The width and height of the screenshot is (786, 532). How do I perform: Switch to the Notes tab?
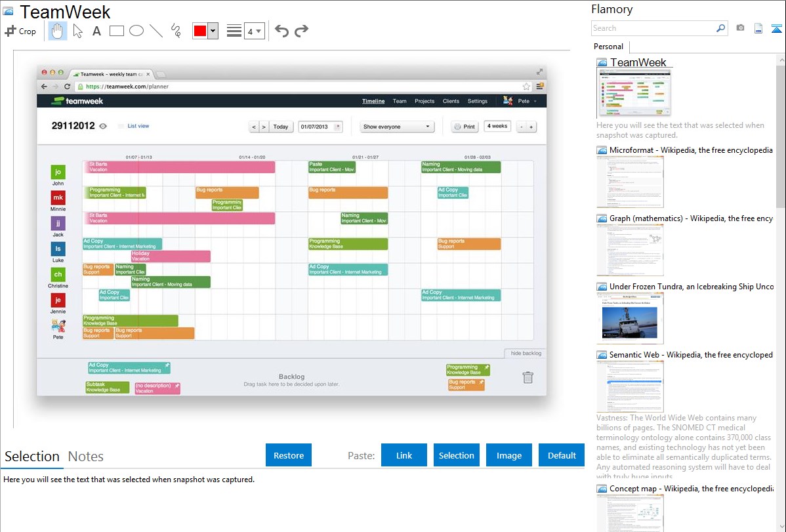coord(86,457)
